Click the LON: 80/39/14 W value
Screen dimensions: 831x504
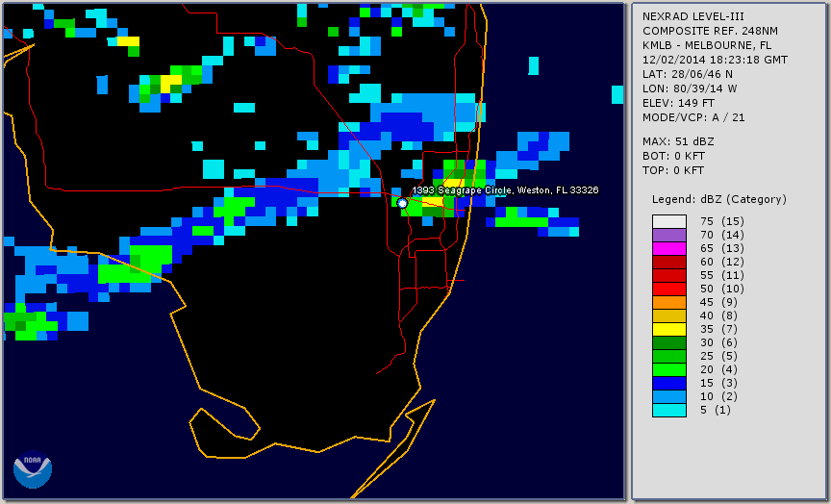(690, 88)
